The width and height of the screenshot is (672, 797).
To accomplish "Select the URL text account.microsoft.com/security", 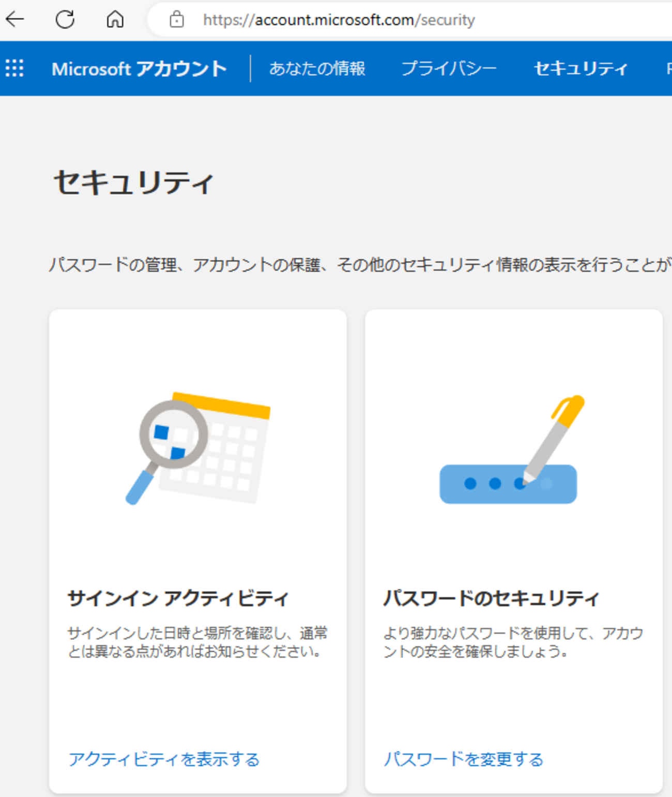I will 339,20.
